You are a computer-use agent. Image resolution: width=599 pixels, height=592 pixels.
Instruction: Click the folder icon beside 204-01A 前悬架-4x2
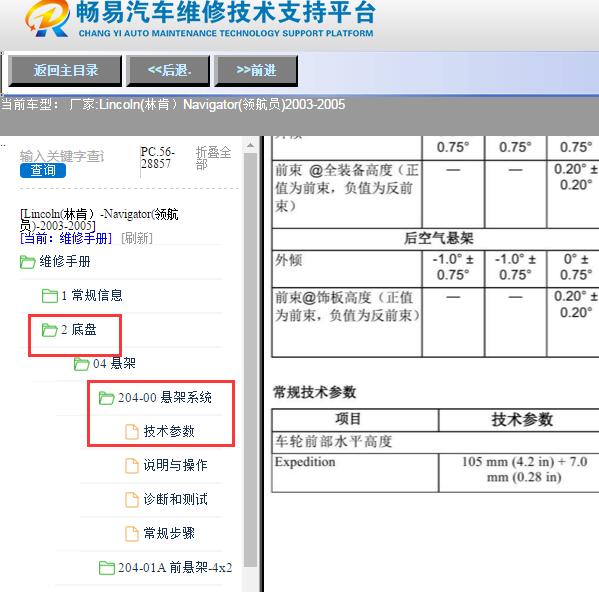[x=107, y=568]
